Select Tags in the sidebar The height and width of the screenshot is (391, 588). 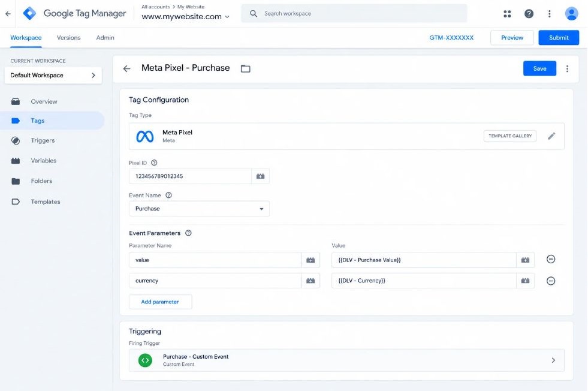(x=53, y=121)
